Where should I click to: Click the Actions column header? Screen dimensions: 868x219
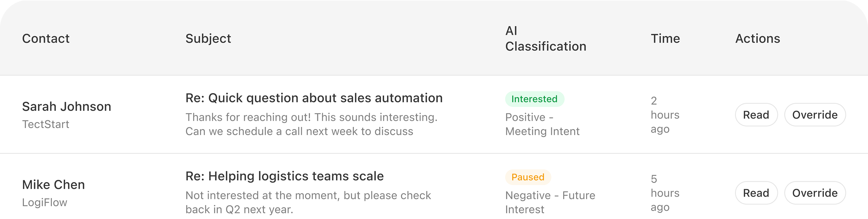pyautogui.click(x=757, y=38)
